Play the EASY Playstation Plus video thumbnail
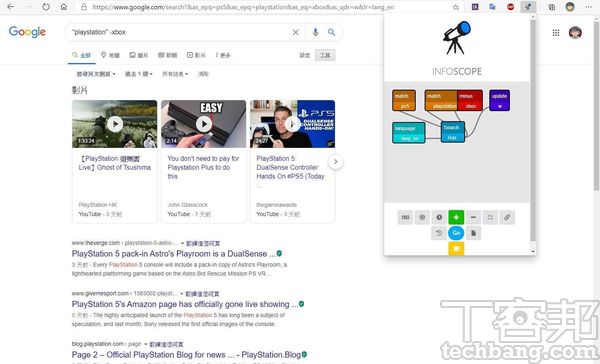The width and height of the screenshot is (600, 364). click(x=204, y=124)
